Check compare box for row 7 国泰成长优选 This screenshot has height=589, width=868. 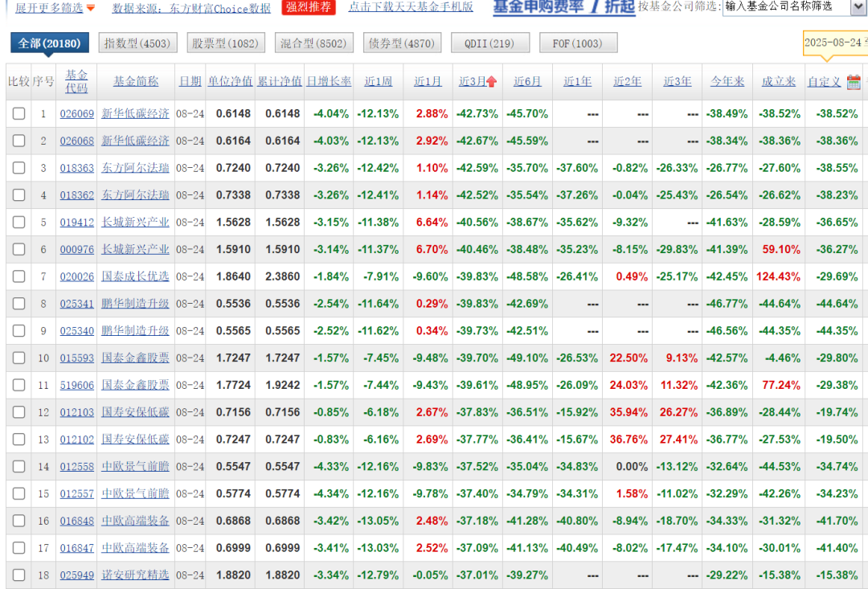click(x=18, y=276)
